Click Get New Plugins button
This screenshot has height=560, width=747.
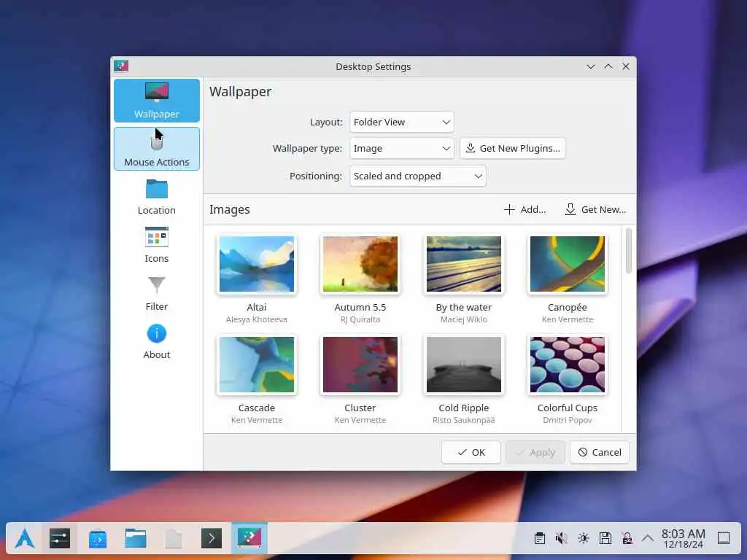[513, 149]
